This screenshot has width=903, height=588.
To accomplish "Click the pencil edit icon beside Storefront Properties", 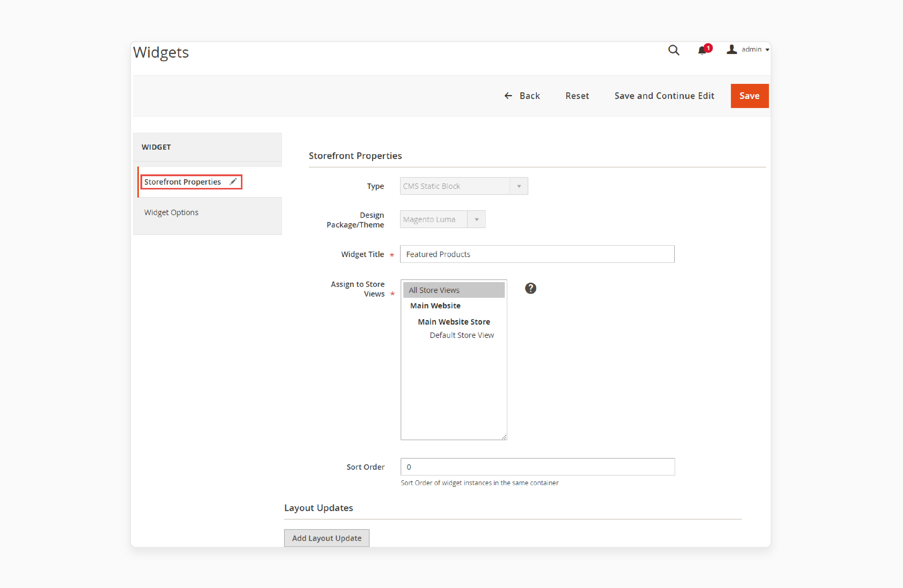I will (x=233, y=182).
